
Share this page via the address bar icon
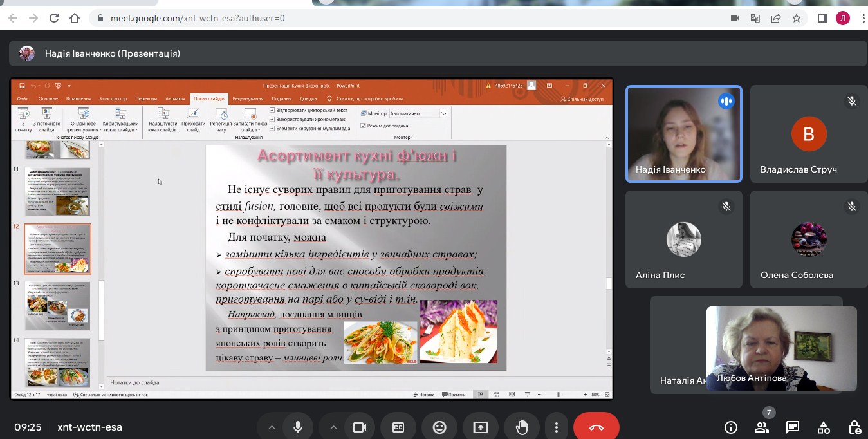point(776,18)
